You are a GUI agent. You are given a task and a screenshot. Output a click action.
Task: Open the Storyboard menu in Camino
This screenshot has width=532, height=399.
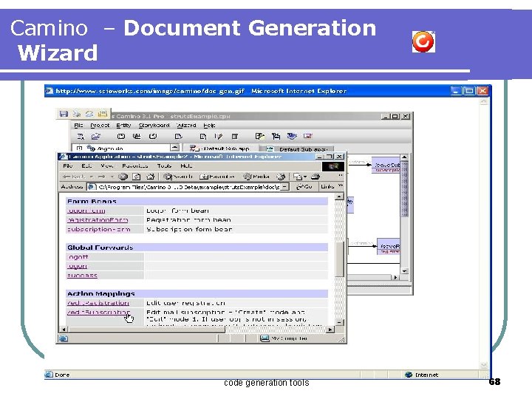tap(154, 125)
